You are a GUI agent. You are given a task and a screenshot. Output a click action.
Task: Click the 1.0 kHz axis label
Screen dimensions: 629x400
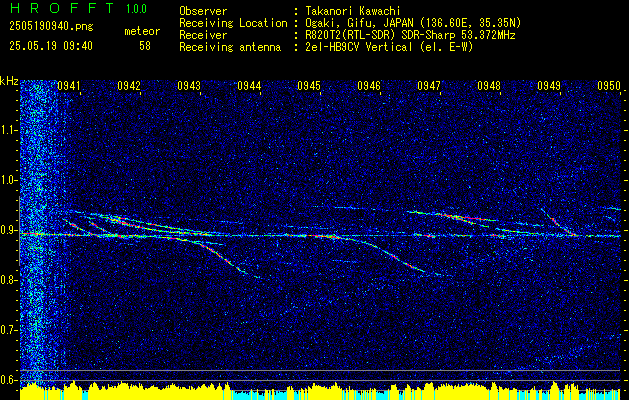[x=8, y=181]
